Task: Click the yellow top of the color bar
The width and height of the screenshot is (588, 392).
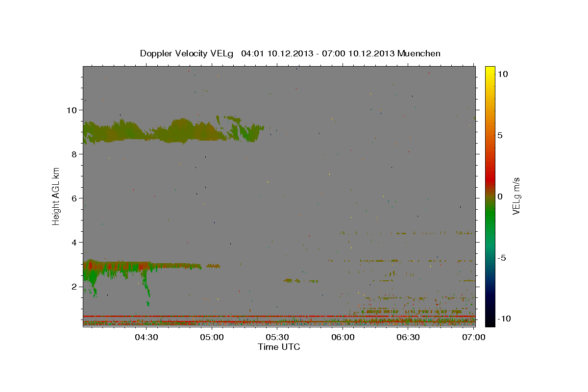Action: pos(490,71)
